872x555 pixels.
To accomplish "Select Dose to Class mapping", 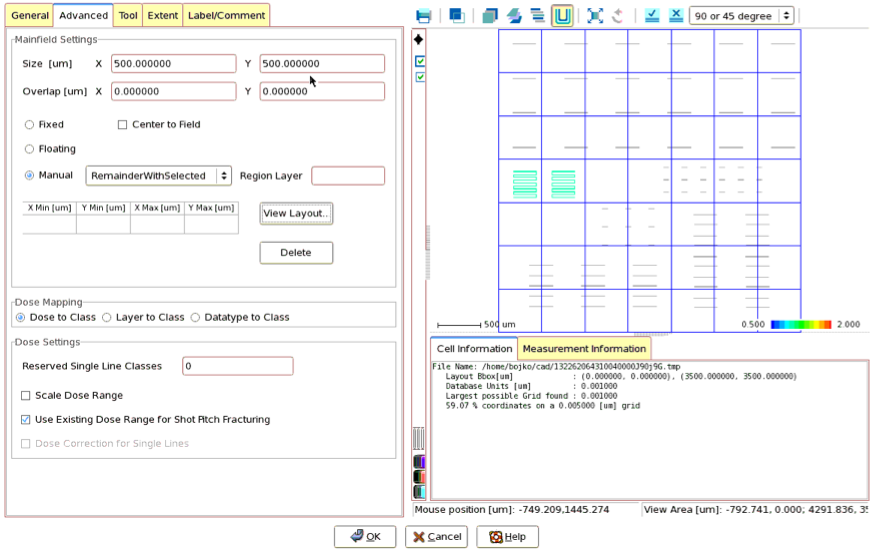I will coord(21,318).
